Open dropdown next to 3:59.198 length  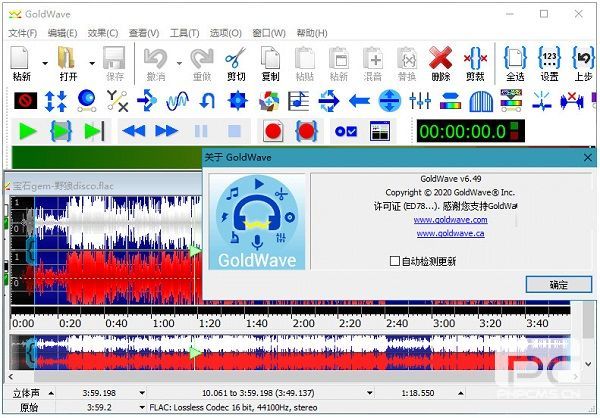[x=142, y=393]
